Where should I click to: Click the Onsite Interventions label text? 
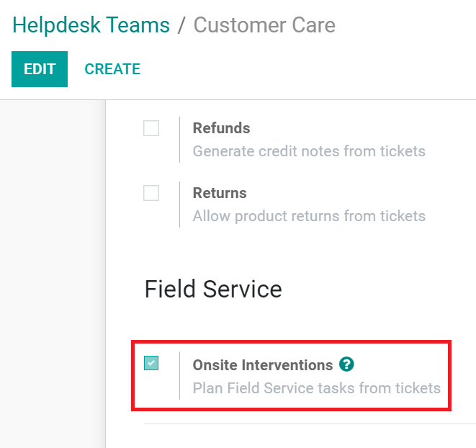pyautogui.click(x=263, y=365)
